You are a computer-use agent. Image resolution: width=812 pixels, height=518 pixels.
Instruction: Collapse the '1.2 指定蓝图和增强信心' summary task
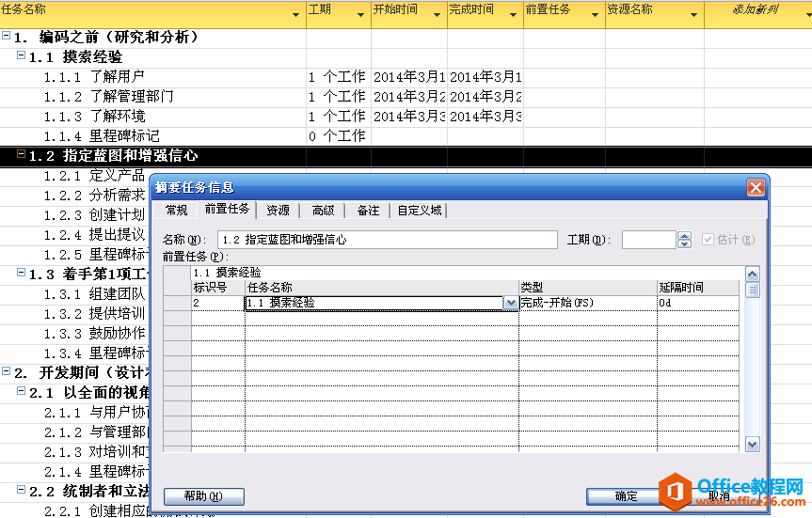pyautogui.click(x=22, y=153)
